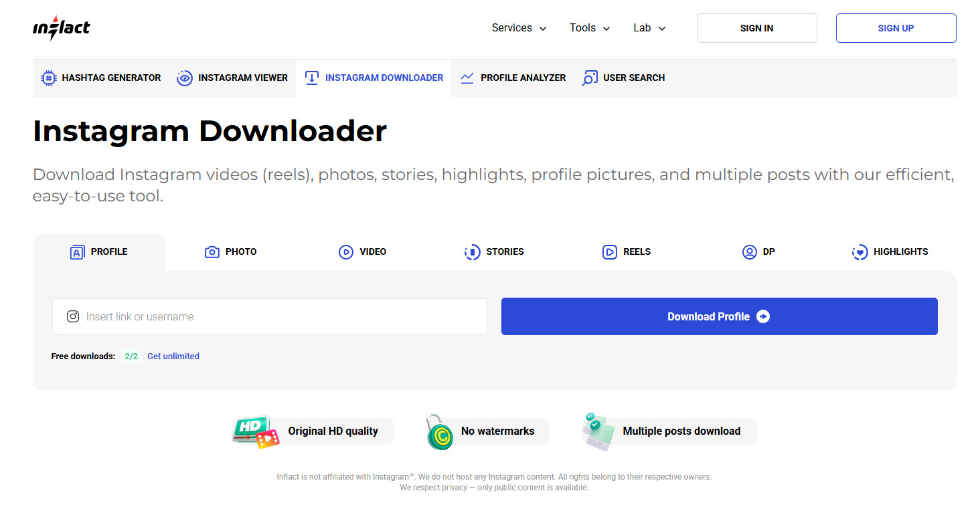Image resolution: width=980 pixels, height=505 pixels.
Task: Switch to the Video download tab
Action: pyautogui.click(x=363, y=252)
